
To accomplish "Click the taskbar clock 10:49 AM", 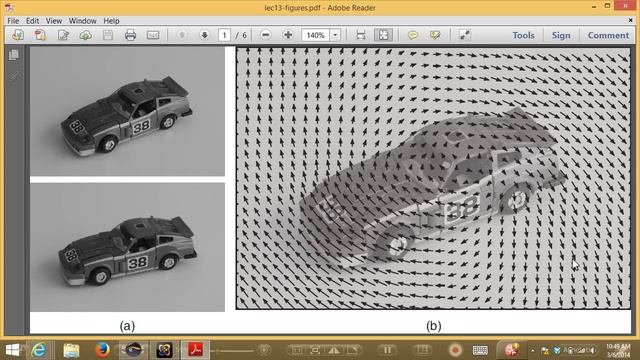I will click(618, 350).
